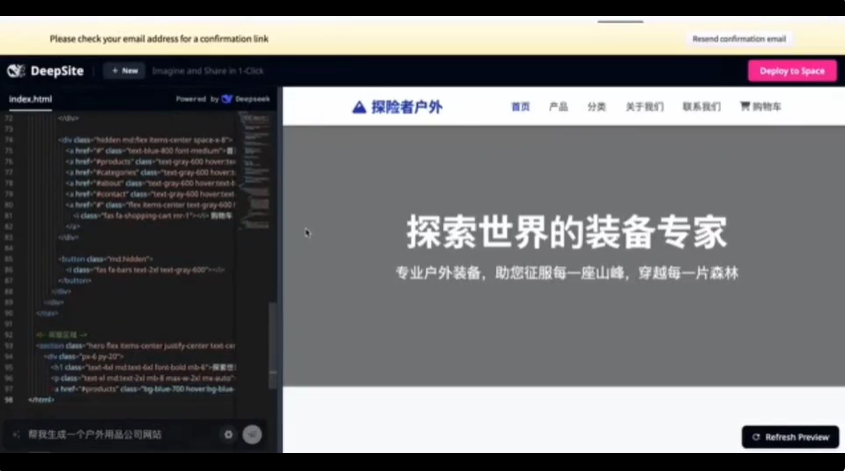845x471 pixels.
Task: Click code line 79 #contact link
Action: (150, 194)
